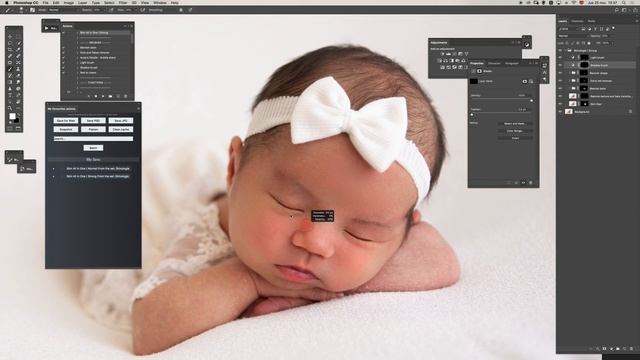
Task: Toggle visibility of Shadow brush layer
Action: 560,65
